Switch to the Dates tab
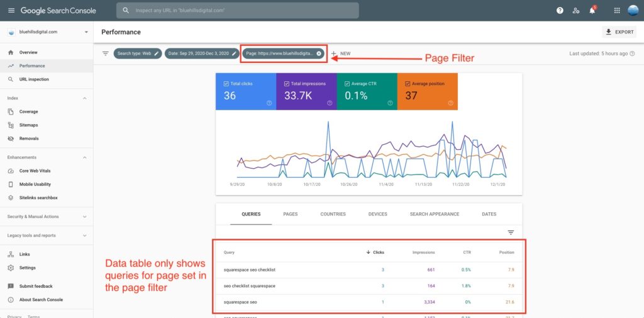 click(489, 214)
